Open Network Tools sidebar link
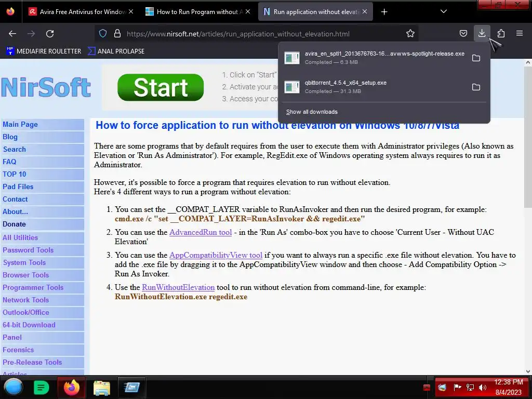Screen dimensions: 532x399 click(26, 300)
